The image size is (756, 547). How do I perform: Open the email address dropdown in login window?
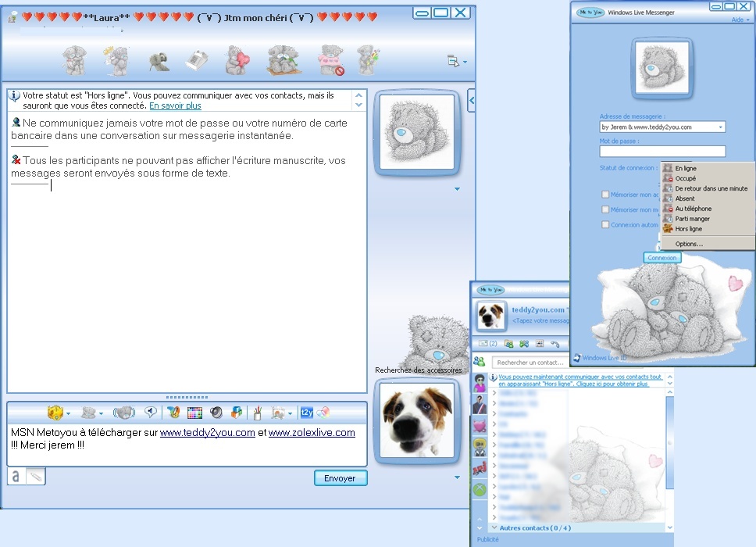[x=721, y=127]
